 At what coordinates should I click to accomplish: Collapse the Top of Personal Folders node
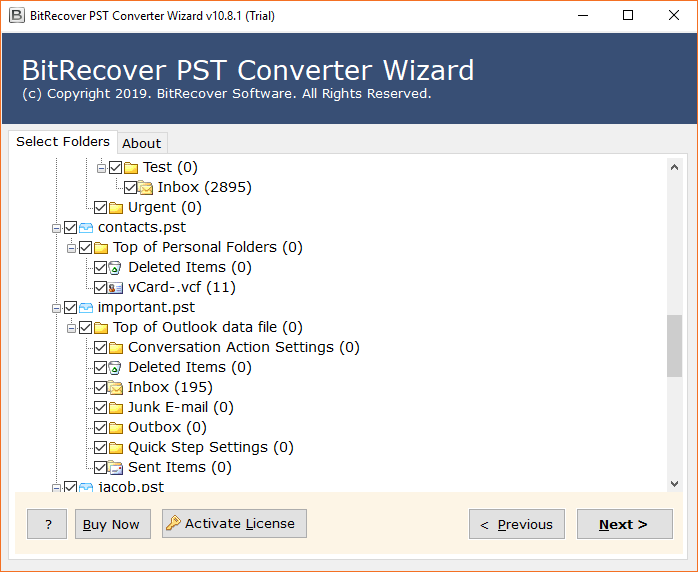[x=72, y=248]
